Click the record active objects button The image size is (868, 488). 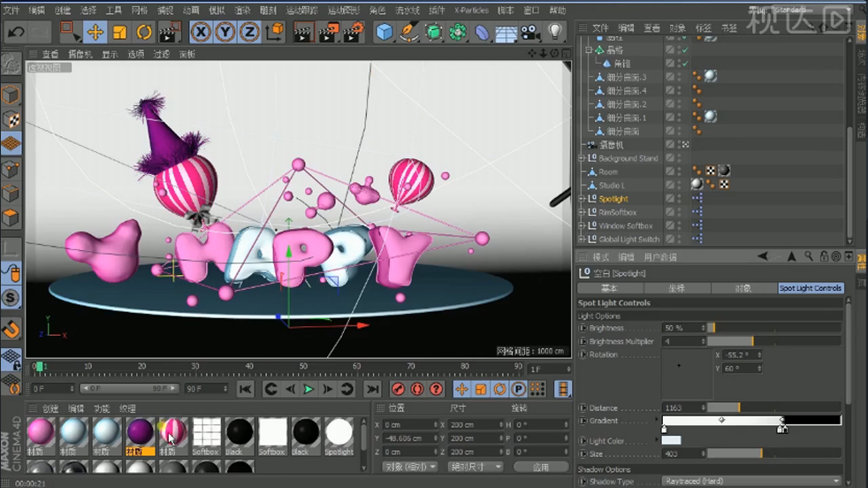(398, 389)
